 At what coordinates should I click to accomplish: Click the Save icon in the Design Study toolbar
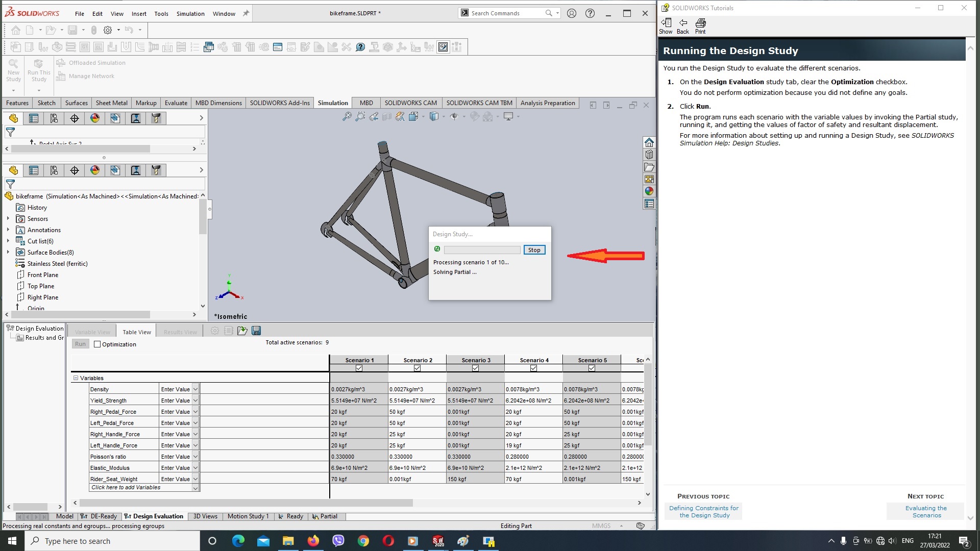(256, 331)
